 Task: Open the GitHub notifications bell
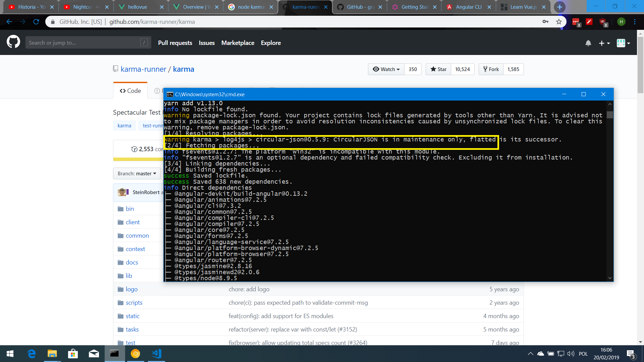click(588, 43)
